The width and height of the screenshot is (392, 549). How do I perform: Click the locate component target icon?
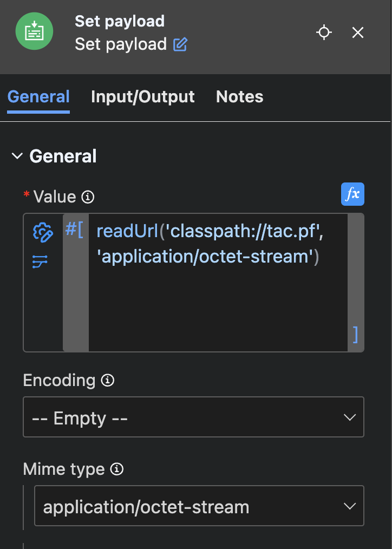tap(324, 32)
